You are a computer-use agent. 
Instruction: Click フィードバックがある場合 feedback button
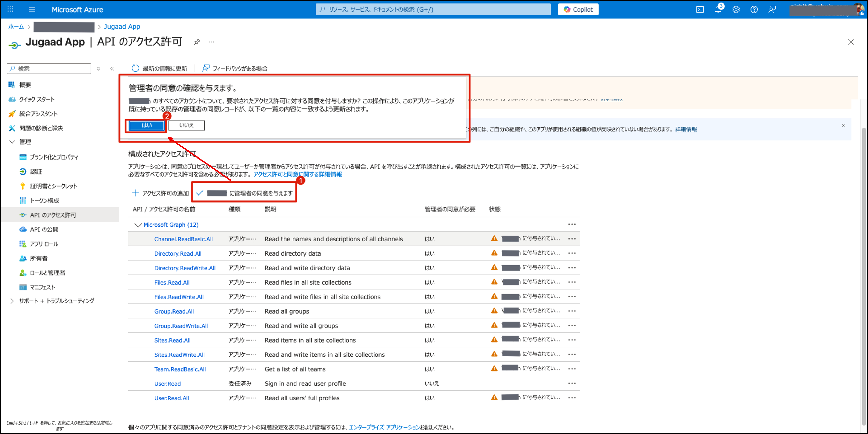click(x=235, y=68)
